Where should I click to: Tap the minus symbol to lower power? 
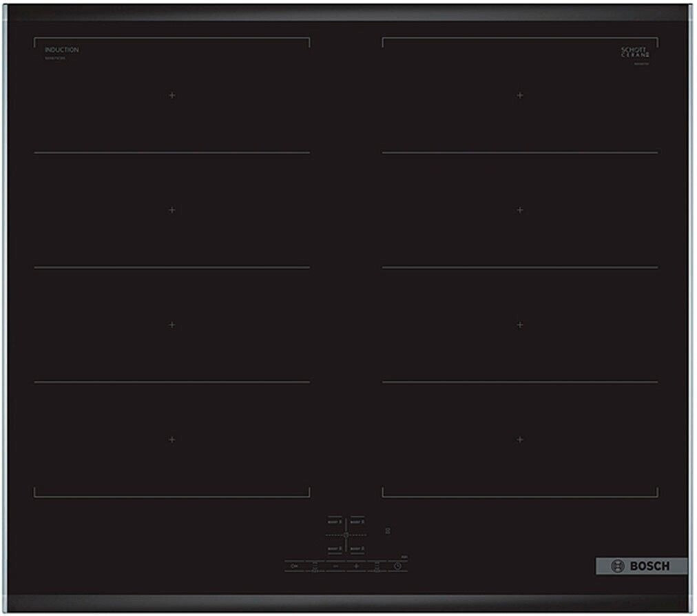coord(335,566)
